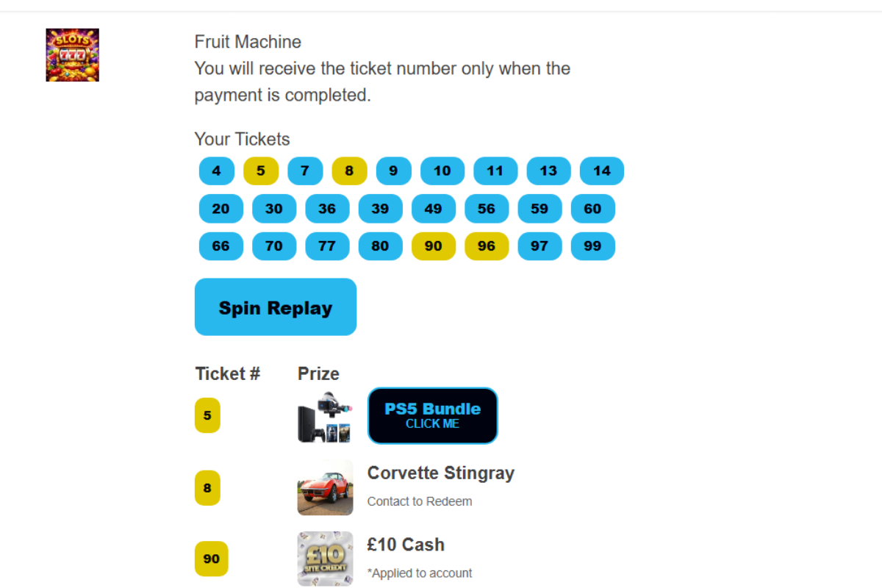
Task: Click the Corvette Stingray car thumbnail
Action: pyautogui.click(x=325, y=487)
